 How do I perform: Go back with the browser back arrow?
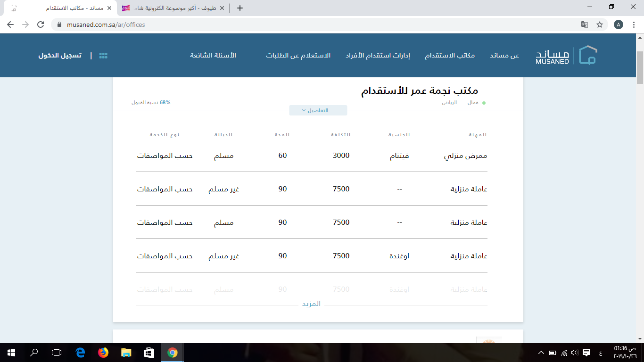10,25
